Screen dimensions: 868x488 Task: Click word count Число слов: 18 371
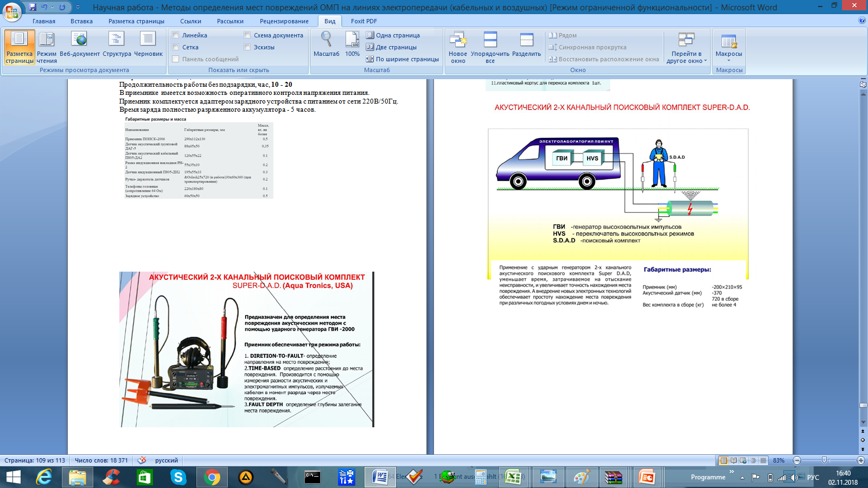101,460
